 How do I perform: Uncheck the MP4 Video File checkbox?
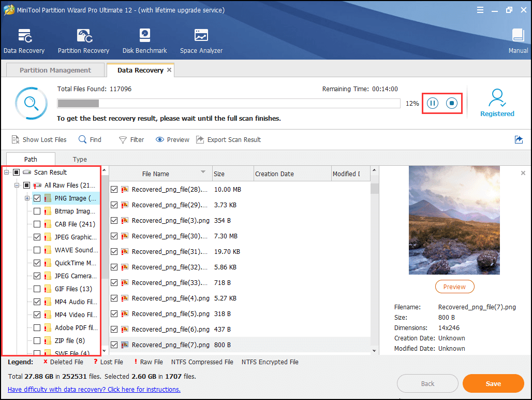[x=37, y=315]
